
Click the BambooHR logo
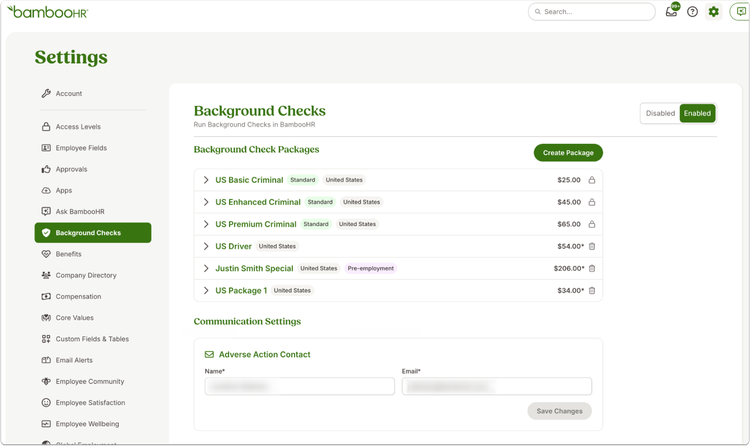[x=47, y=12]
